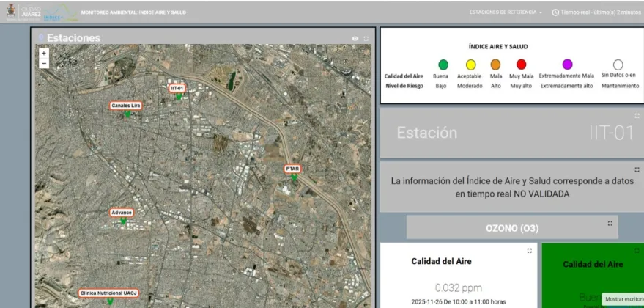Viewport: 644px width, 308px height.
Task: Select the IIT-01 station marker
Action: [177, 96]
